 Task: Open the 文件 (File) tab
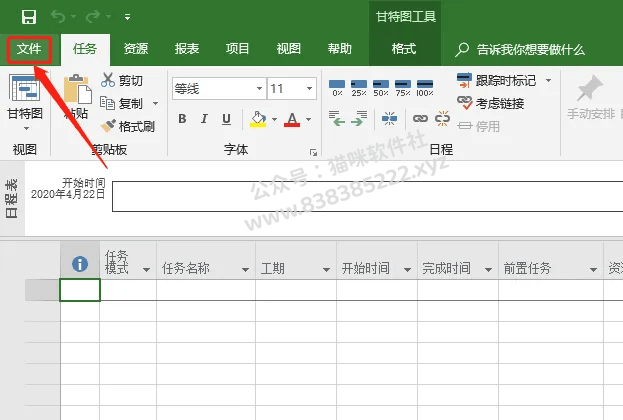(x=29, y=49)
